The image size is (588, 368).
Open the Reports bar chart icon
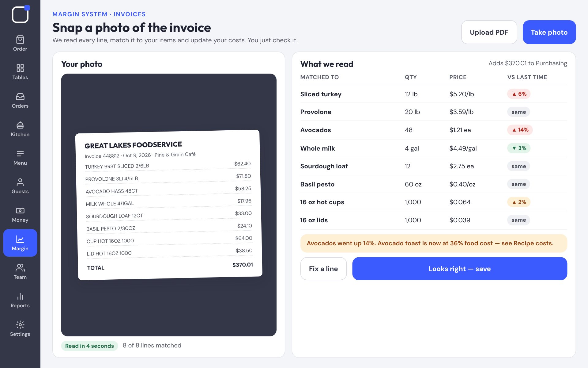click(x=20, y=296)
